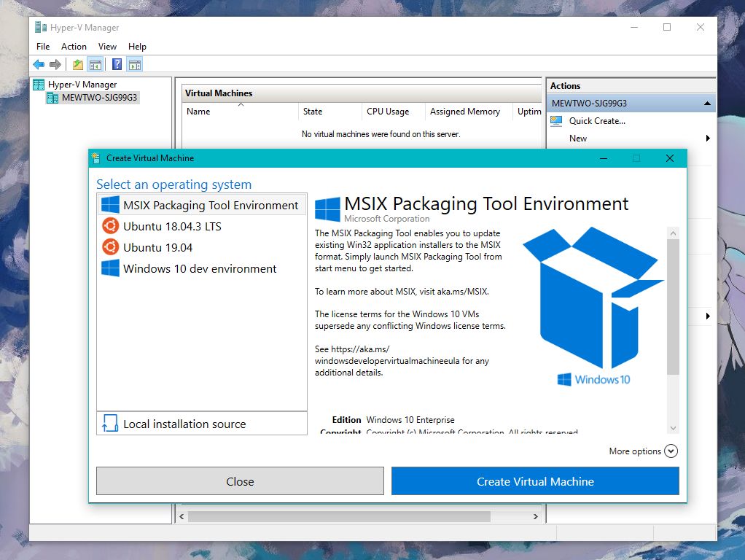
Task: Click the blue MSIX box illustration
Action: (x=593, y=297)
